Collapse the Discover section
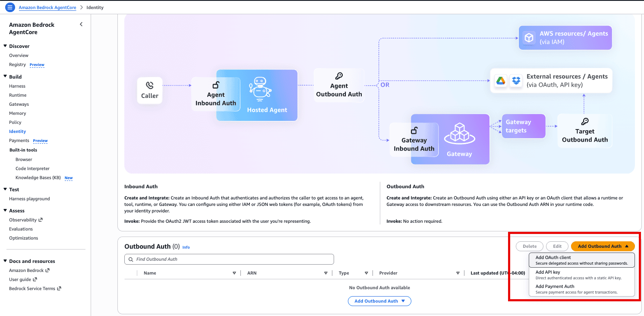644x316 pixels. click(5, 46)
